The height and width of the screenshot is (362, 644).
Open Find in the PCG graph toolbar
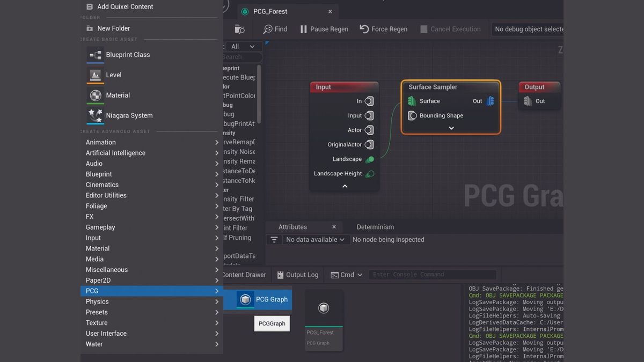[x=274, y=29]
